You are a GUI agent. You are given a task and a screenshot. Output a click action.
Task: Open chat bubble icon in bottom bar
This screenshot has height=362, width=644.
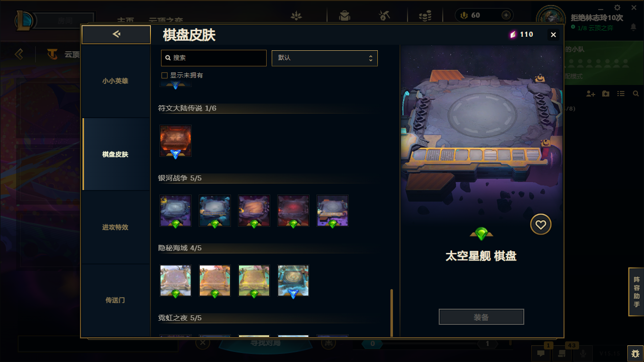(540, 353)
